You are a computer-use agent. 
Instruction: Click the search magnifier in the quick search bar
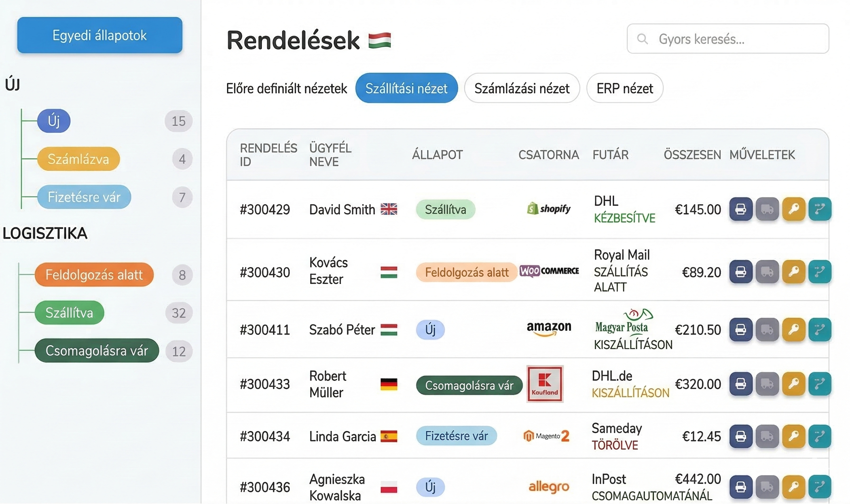pyautogui.click(x=643, y=39)
